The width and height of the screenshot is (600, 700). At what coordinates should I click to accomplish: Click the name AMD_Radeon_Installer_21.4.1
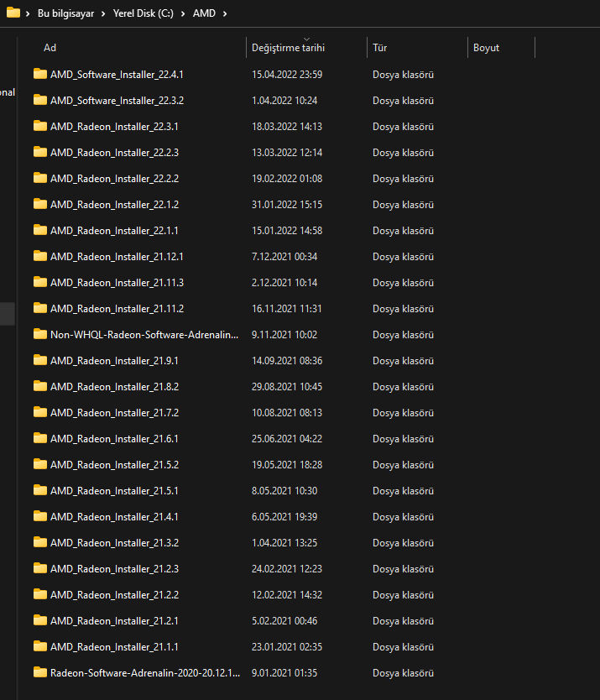click(x=114, y=517)
